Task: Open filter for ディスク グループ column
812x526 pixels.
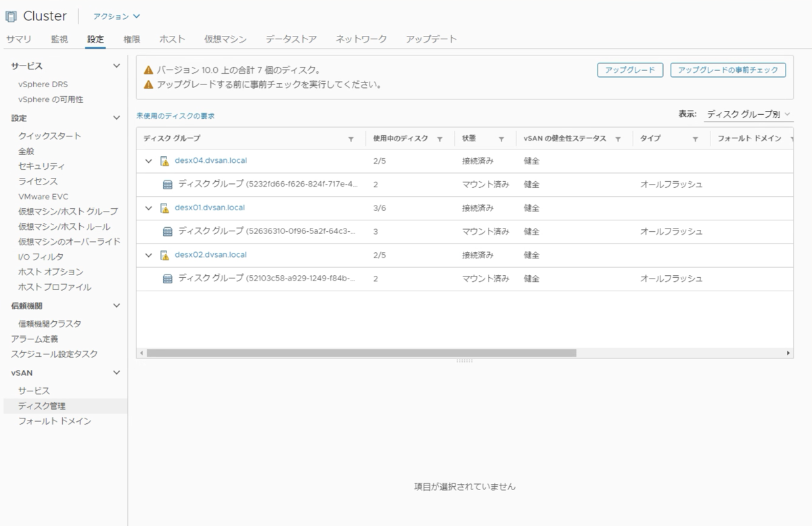Action: tap(351, 139)
